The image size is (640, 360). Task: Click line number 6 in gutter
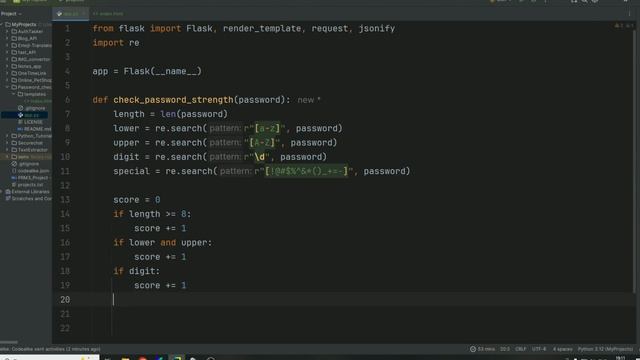pos(67,100)
